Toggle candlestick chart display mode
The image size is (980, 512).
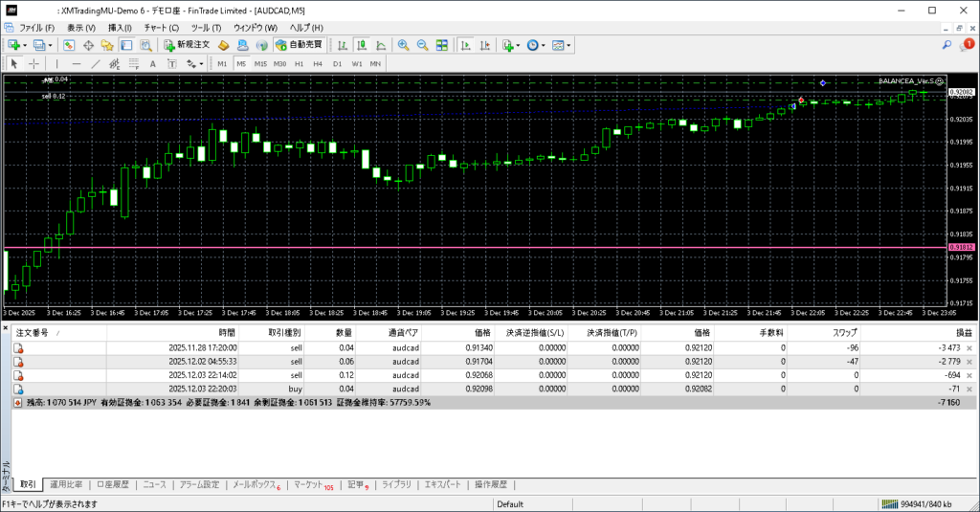363,45
